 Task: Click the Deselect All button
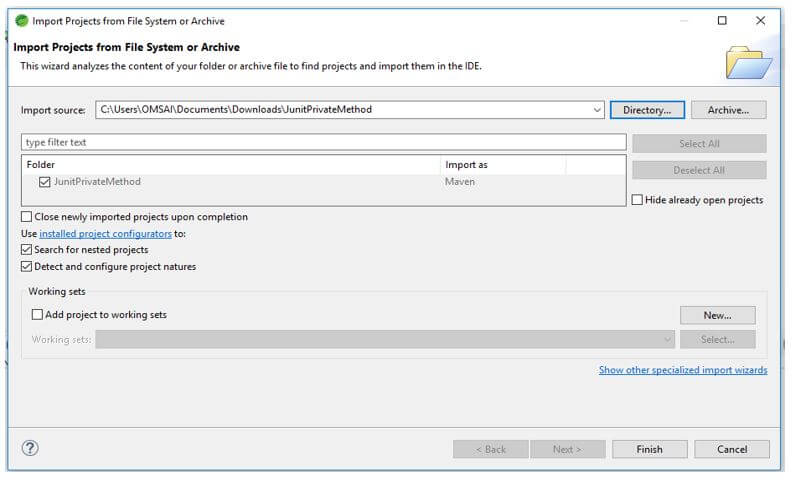699,170
